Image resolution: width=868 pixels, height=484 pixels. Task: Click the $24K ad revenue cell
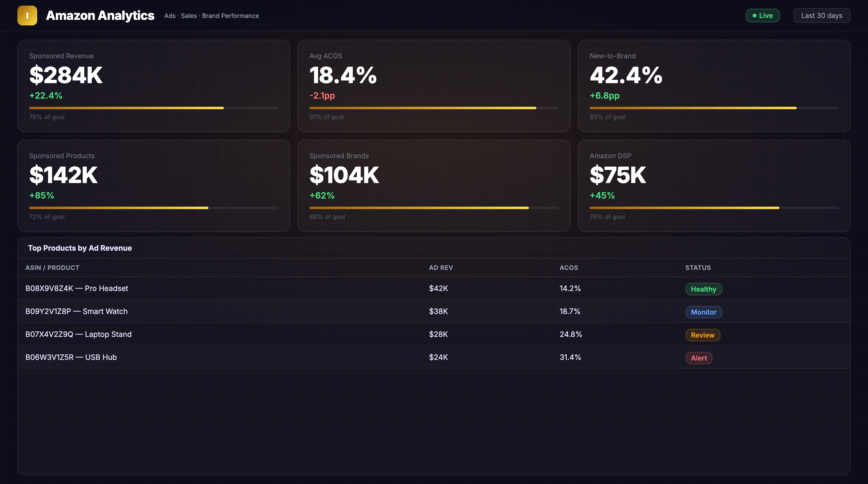coord(438,357)
